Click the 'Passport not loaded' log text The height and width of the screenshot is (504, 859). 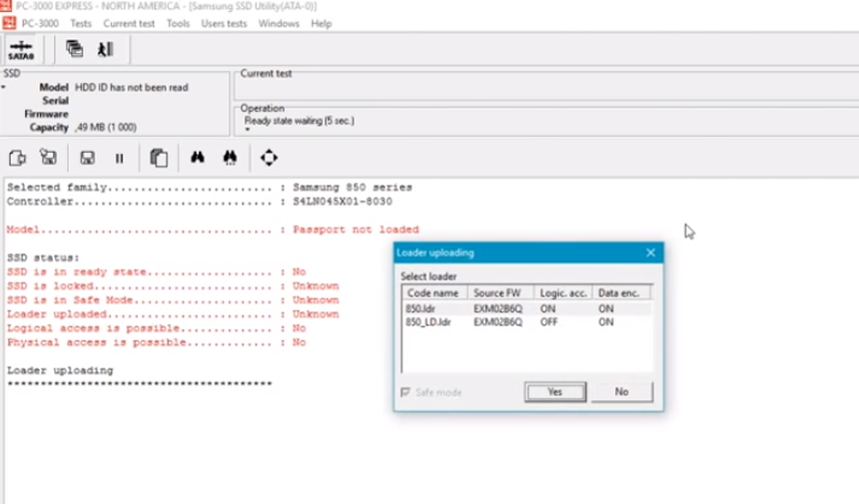click(x=356, y=230)
